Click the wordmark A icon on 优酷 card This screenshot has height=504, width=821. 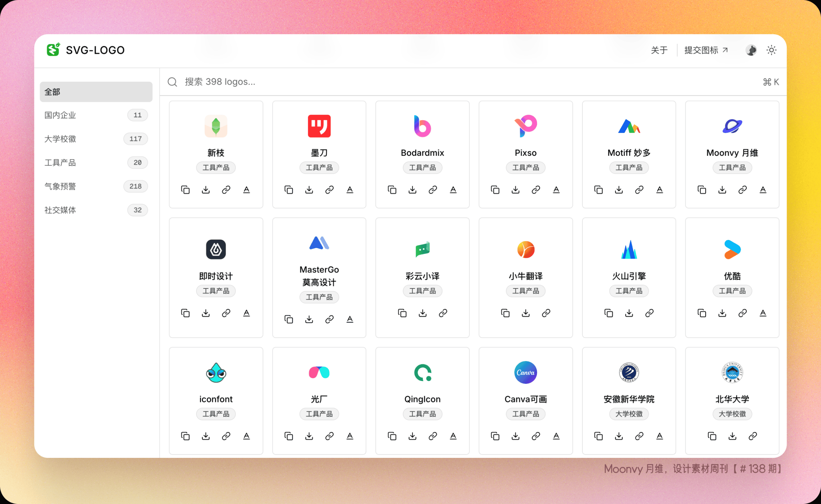tap(763, 313)
